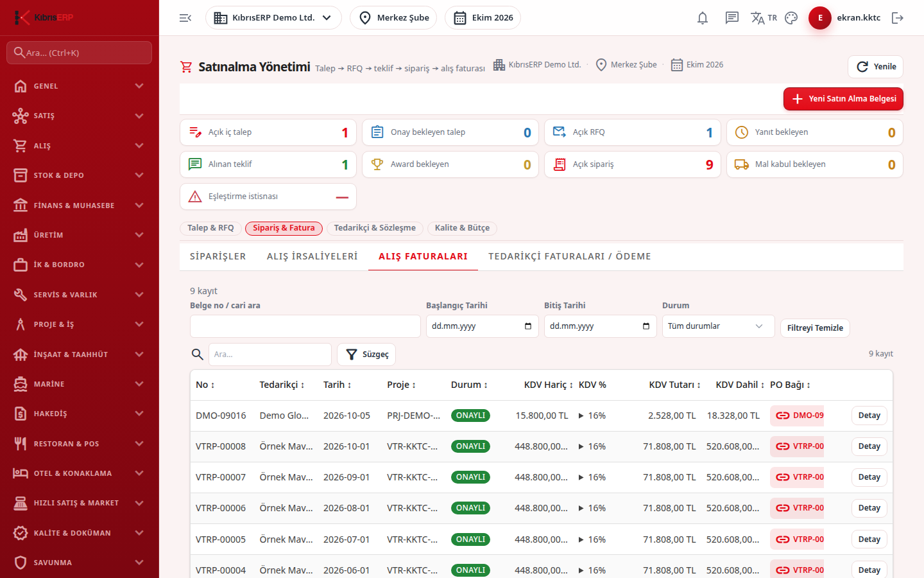Select the Kalite & Bütçe chip
Viewport: 924px width, 578px height.
click(x=462, y=228)
